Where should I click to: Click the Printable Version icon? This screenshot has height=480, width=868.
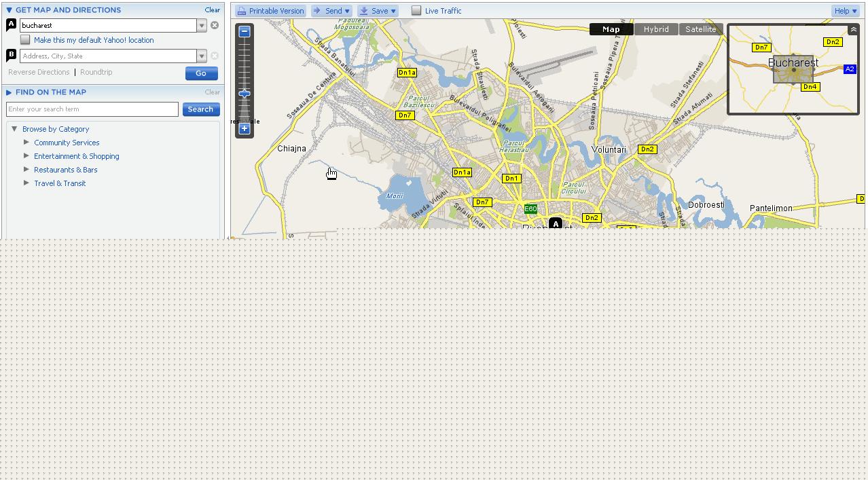coord(242,11)
